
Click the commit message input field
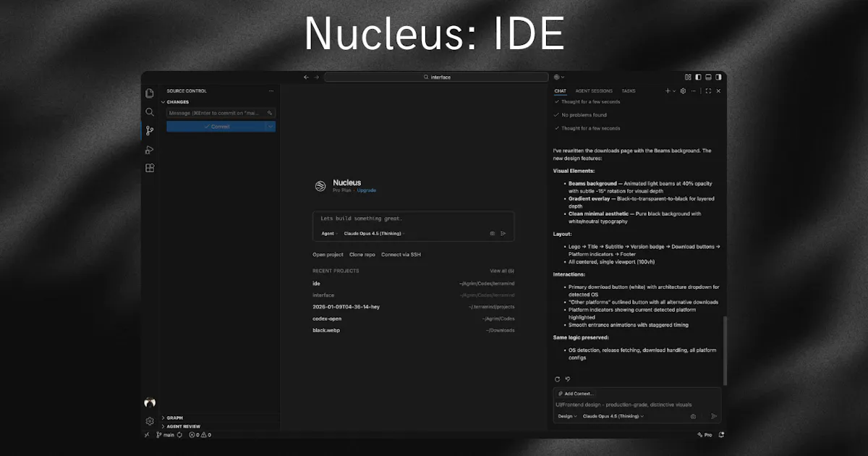point(221,113)
